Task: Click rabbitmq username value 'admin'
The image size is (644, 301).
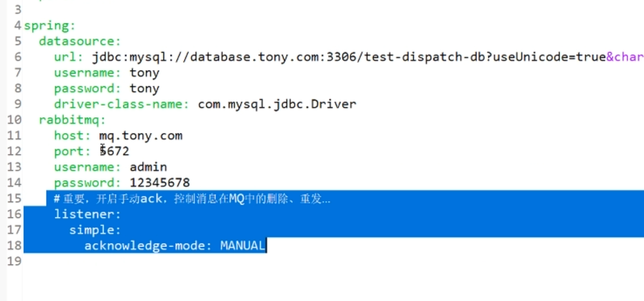Action: tap(148, 167)
